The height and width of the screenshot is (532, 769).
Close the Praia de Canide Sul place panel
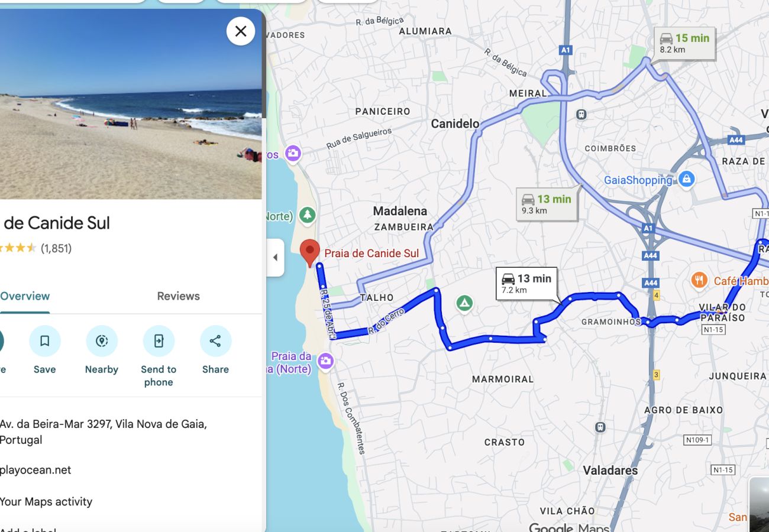241,31
